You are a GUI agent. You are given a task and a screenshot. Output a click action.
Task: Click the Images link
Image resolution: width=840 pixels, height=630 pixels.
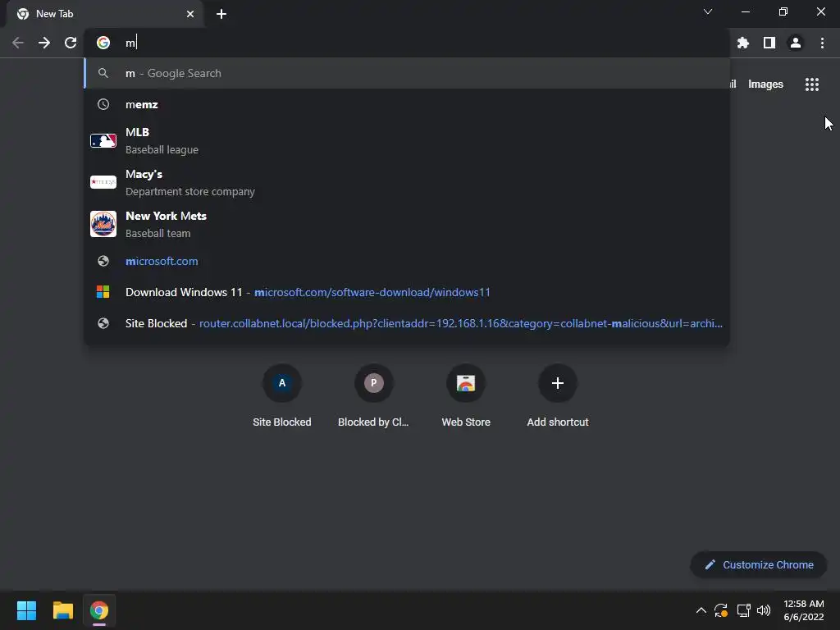click(x=765, y=84)
